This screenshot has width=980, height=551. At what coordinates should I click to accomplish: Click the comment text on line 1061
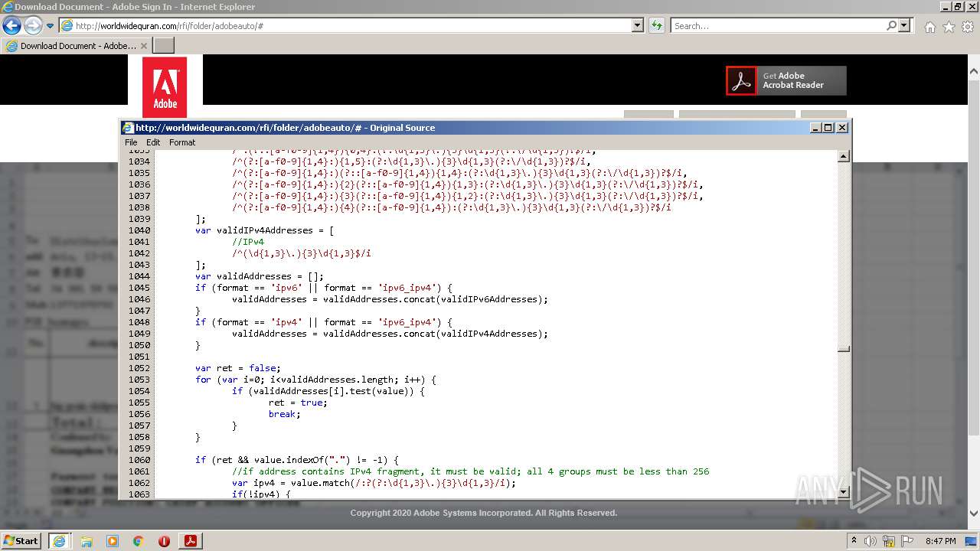pyautogui.click(x=471, y=471)
